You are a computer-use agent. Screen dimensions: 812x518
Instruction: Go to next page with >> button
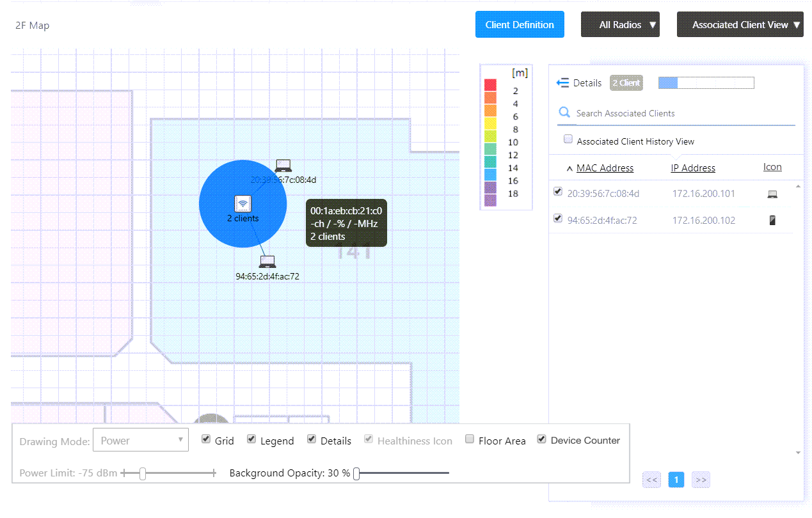[701, 480]
